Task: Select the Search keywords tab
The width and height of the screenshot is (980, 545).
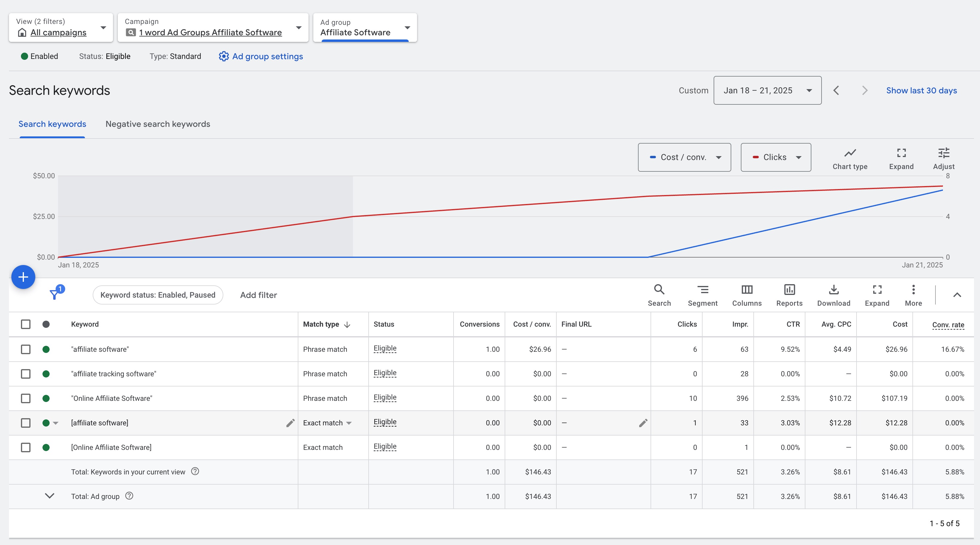Action: 52,124
